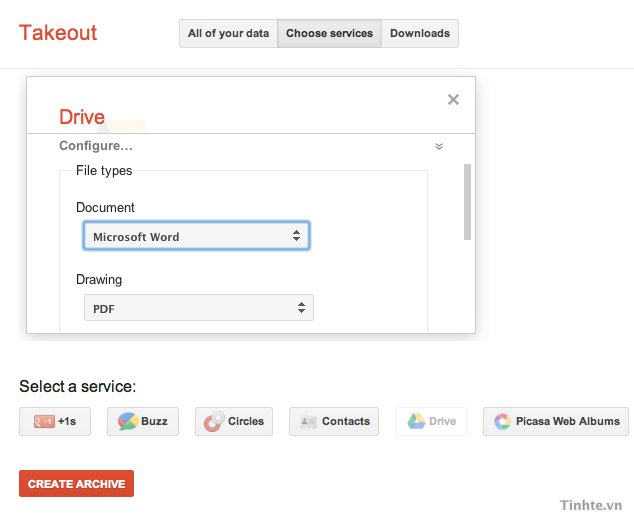Switch to the All of your data tab
Image resolution: width=634 pixels, height=520 pixels.
[228, 33]
